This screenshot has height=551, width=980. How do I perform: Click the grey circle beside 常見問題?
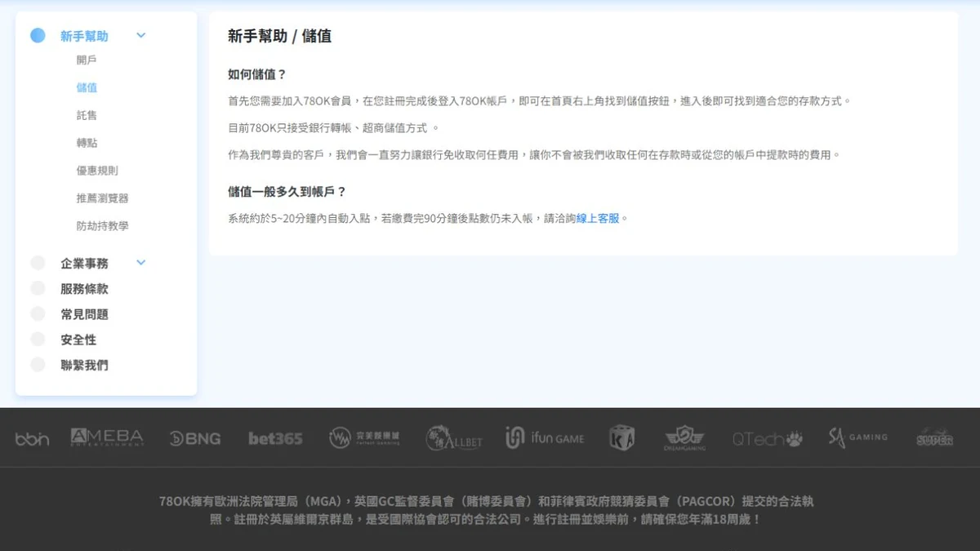pyautogui.click(x=38, y=313)
